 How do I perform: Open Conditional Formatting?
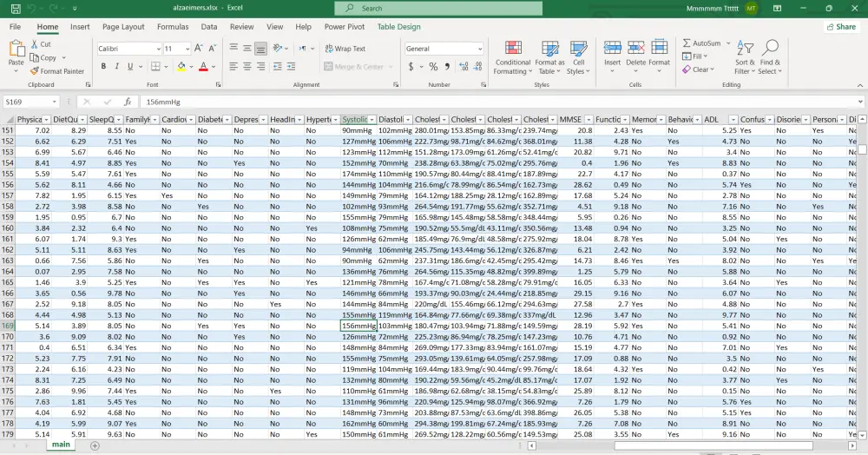(513, 57)
